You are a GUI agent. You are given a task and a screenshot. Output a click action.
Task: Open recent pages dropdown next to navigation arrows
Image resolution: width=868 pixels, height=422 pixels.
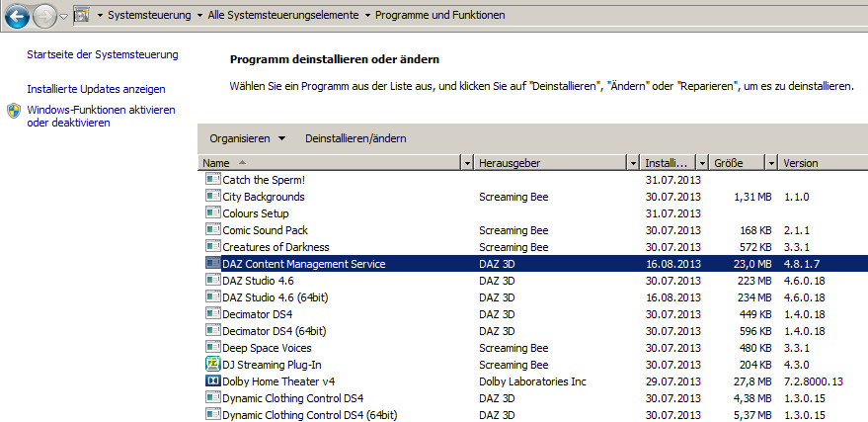[x=64, y=17]
